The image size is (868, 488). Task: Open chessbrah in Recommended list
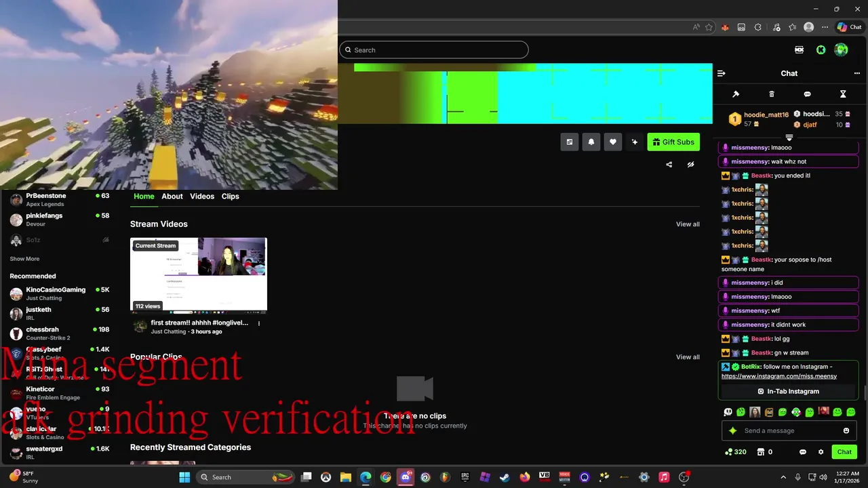click(60, 333)
